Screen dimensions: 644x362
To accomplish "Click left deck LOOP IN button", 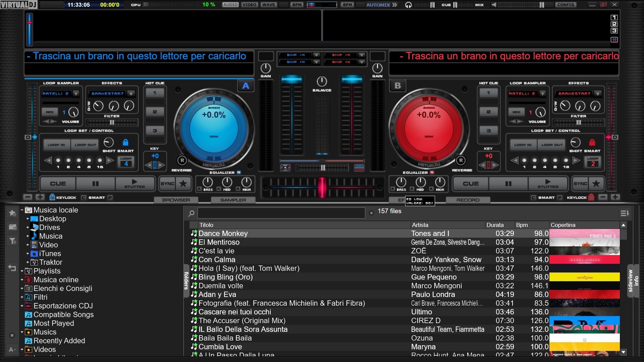I will click(56, 145).
